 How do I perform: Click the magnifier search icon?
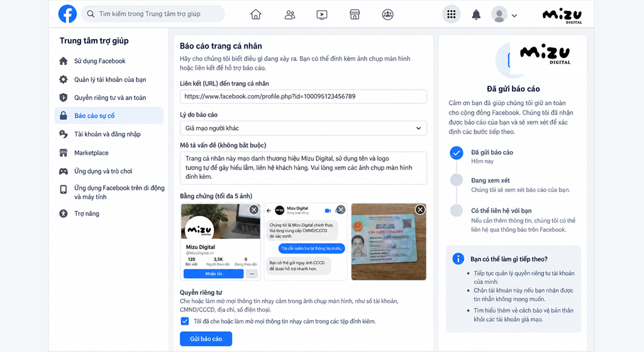point(91,14)
